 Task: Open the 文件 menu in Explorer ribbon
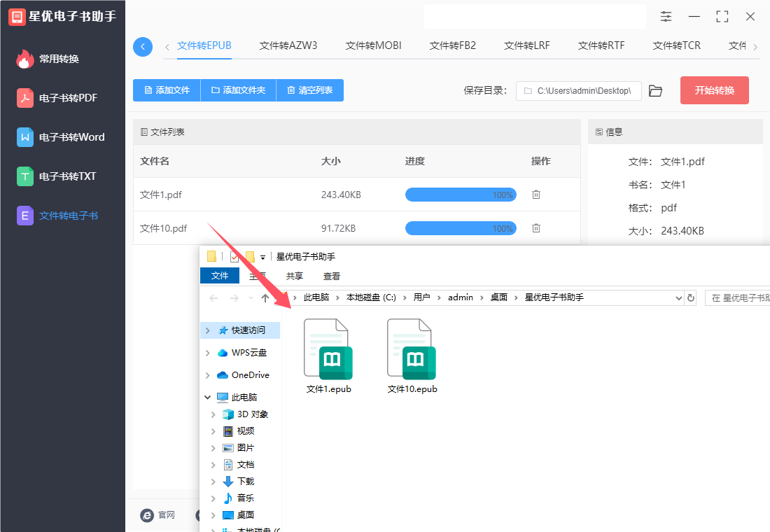click(x=220, y=276)
